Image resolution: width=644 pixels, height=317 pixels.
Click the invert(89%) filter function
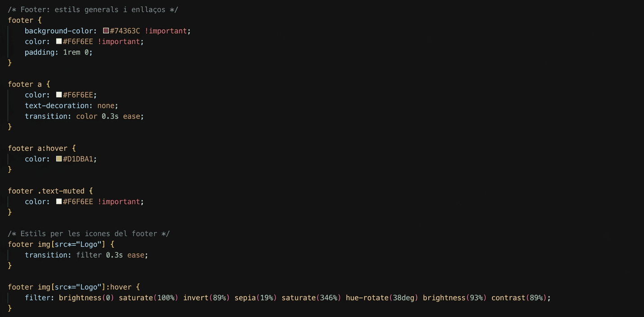click(207, 298)
